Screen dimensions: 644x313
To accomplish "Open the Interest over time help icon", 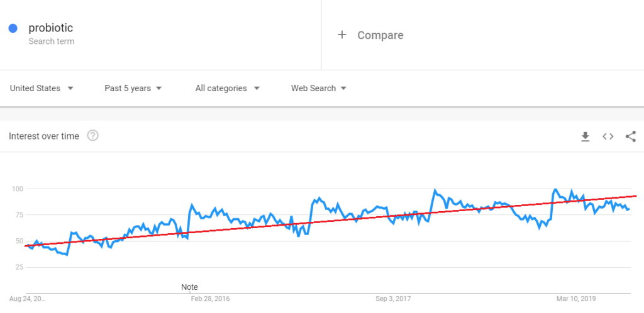I will pyautogui.click(x=93, y=135).
